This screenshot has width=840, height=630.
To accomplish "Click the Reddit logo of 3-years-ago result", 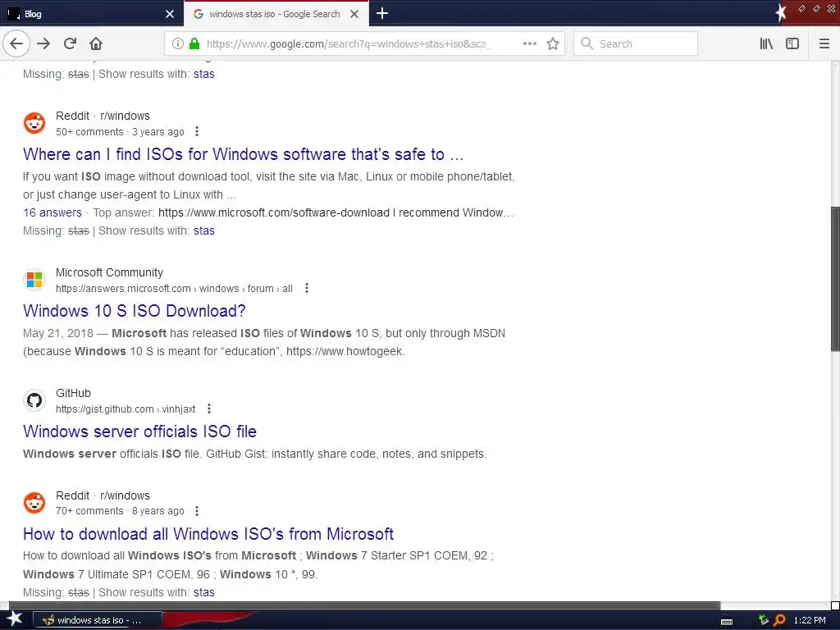I will (x=34, y=123).
